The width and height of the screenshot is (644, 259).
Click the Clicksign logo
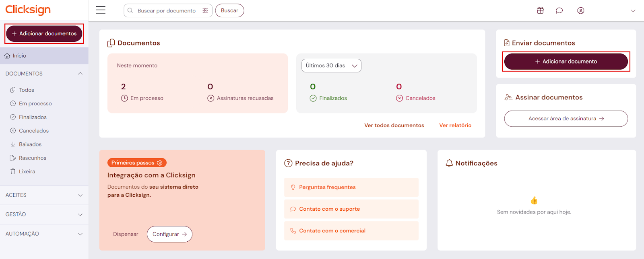coord(28,10)
